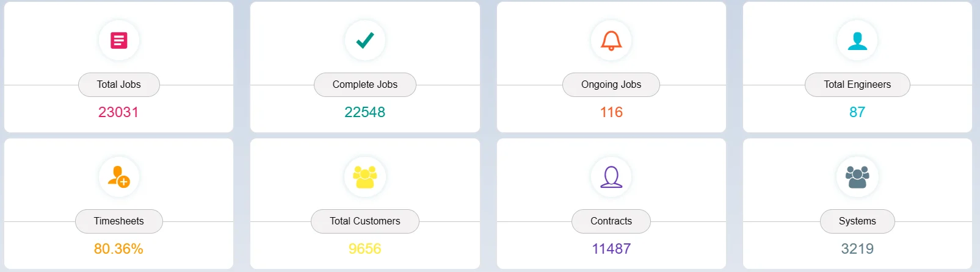980x272 pixels.
Task: Open the Total Jobs label button
Action: pyautogui.click(x=119, y=85)
